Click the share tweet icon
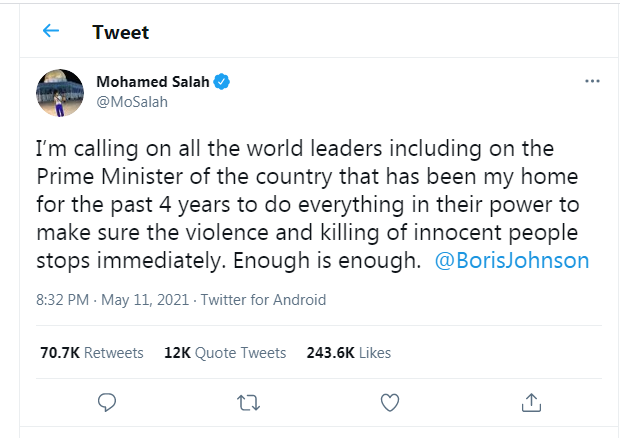Image resolution: width=620 pixels, height=438 pixels. 531,402
